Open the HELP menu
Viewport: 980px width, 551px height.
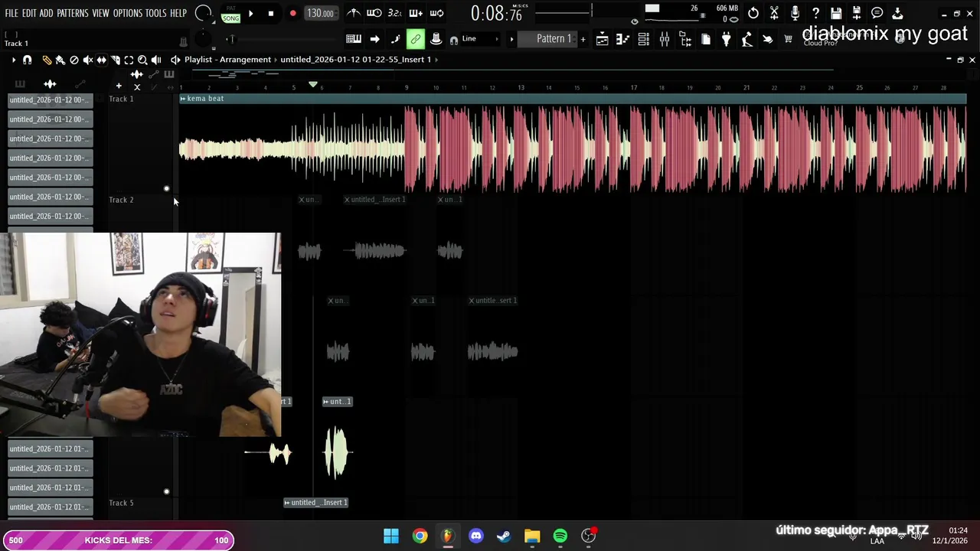(178, 13)
